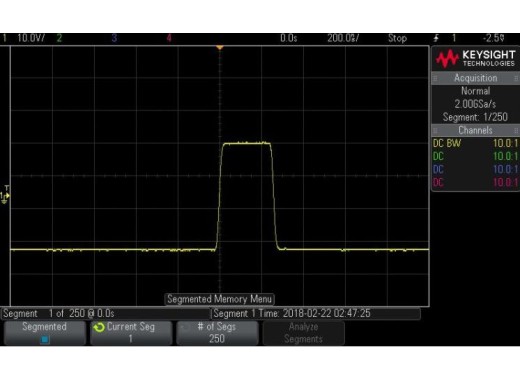Click the yellow DC BW channel row
520x380 pixels.
pos(476,143)
